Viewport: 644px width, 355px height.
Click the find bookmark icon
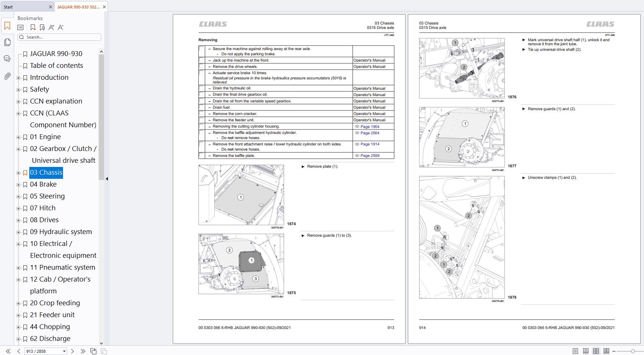tap(42, 27)
